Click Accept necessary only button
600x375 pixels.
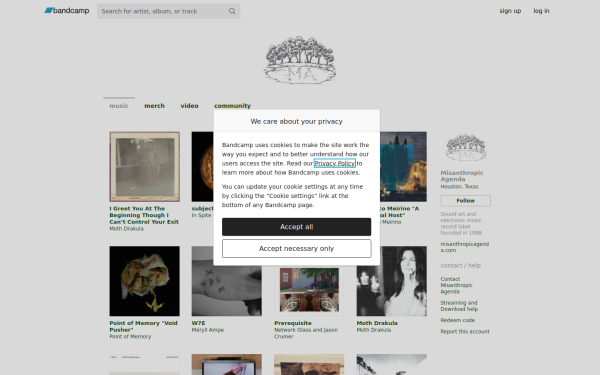pos(297,249)
